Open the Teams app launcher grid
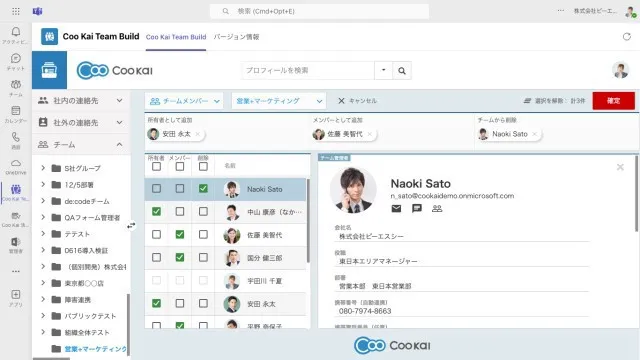This screenshot has width=640, height=360. coord(16,11)
